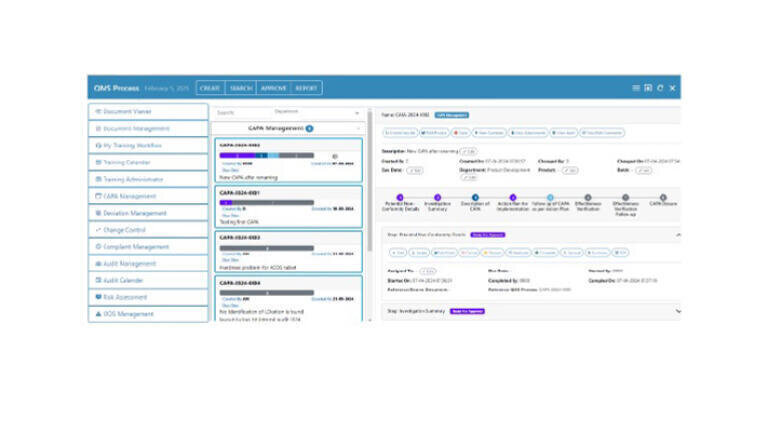Click progress bar on 'Hardness problem' card

tap(267, 248)
